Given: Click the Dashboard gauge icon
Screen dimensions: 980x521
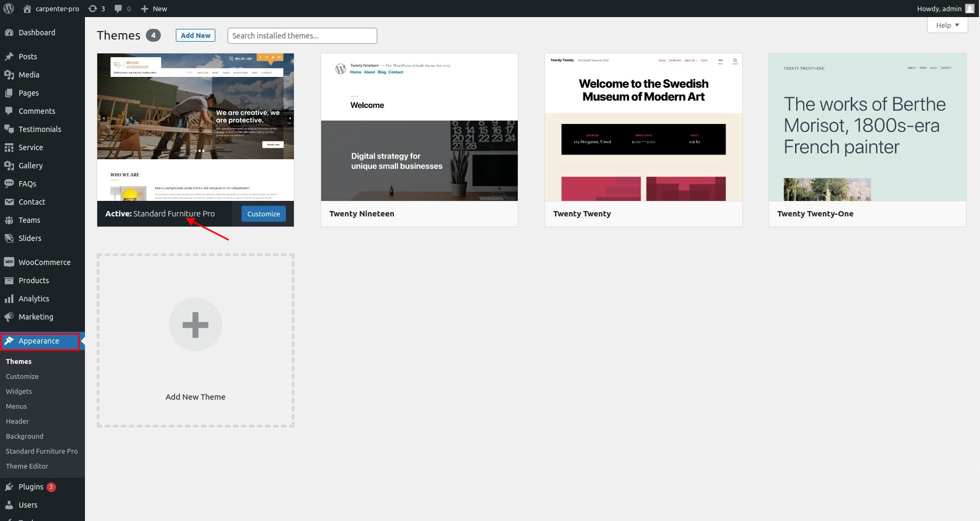Looking at the screenshot, I should pyautogui.click(x=9, y=33).
